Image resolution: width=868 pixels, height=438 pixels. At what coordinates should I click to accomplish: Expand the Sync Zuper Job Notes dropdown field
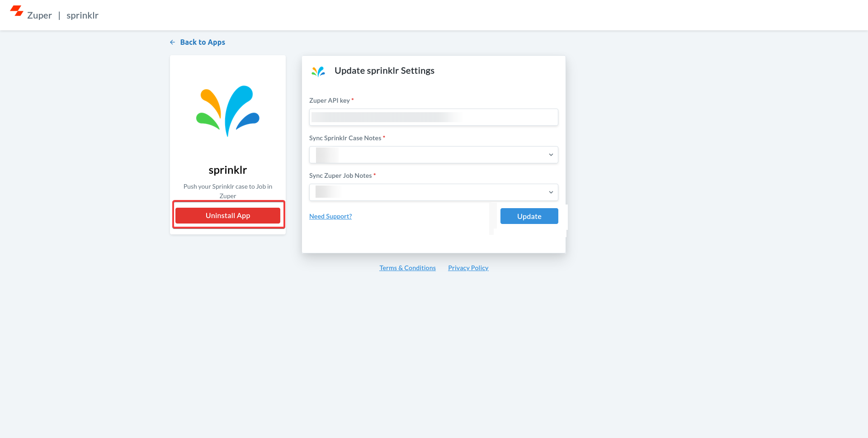(434, 192)
